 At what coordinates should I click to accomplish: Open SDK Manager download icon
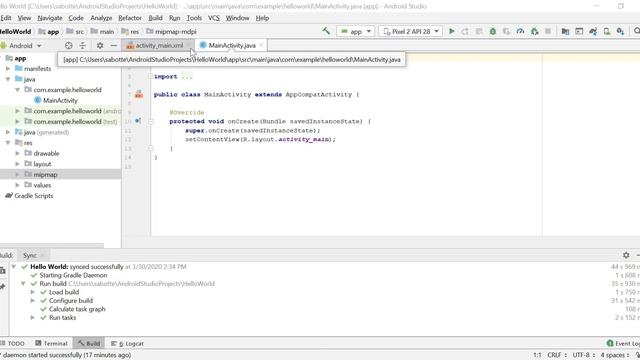[x=620, y=31]
